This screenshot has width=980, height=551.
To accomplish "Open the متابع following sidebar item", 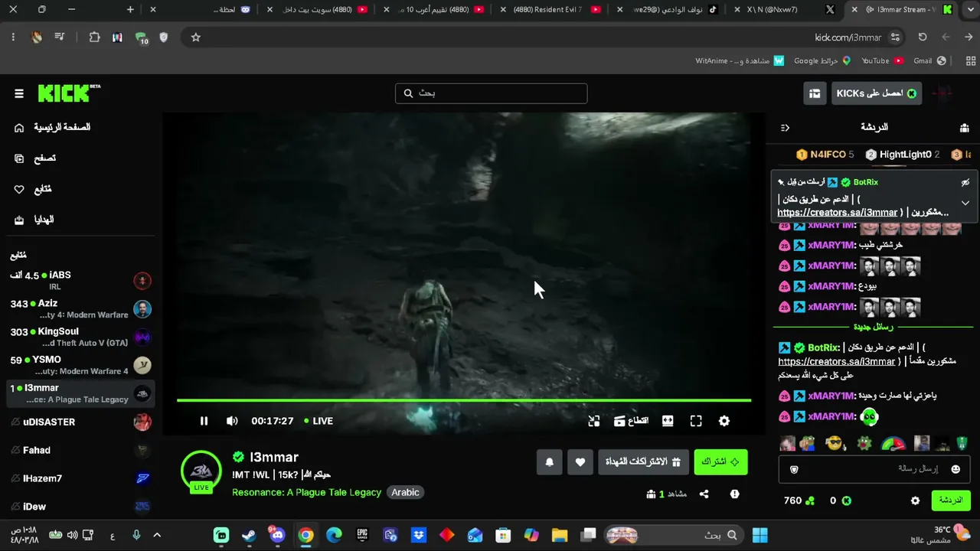I will click(x=33, y=188).
